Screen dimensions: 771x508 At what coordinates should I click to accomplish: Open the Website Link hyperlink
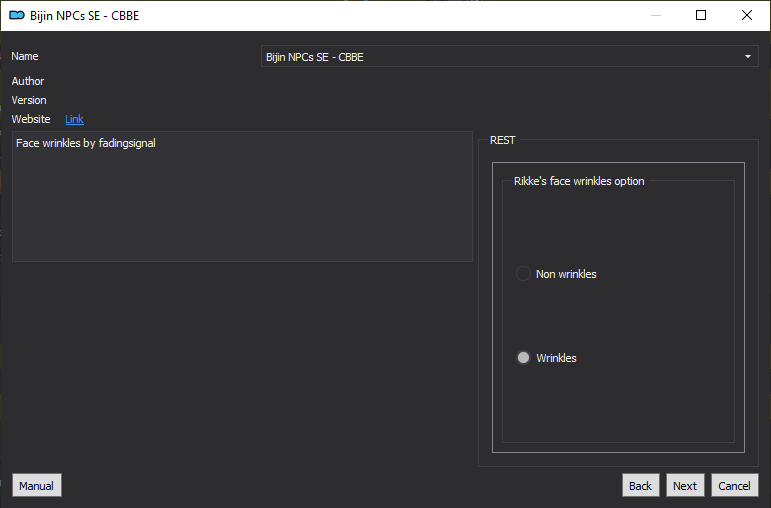coord(74,119)
